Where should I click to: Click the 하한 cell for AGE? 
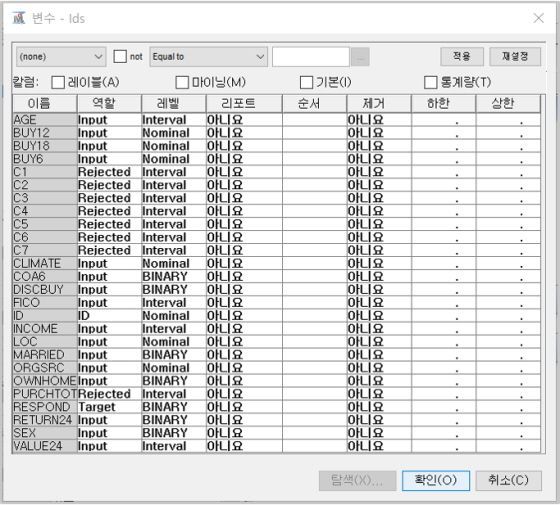coord(444,120)
